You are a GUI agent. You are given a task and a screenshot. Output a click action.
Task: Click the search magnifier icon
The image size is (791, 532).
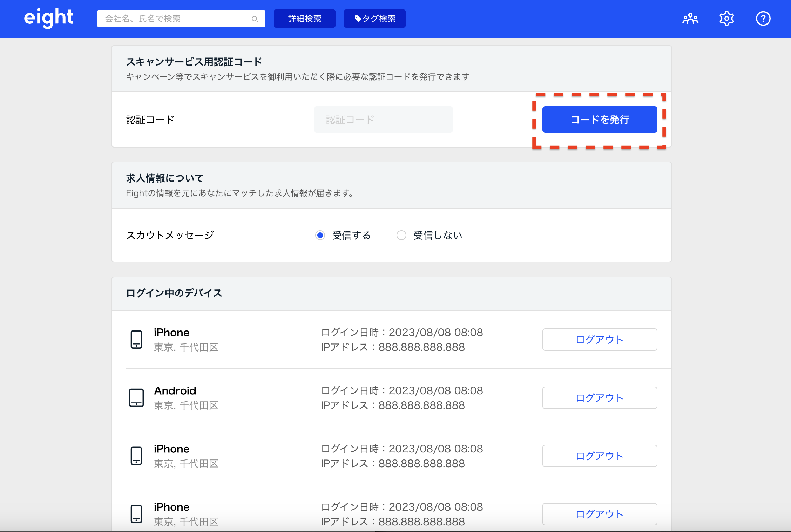pos(255,19)
